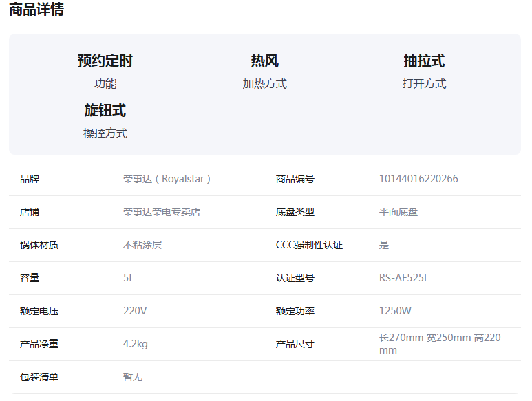The height and width of the screenshot is (401, 532).
Task: Select the 不粘涂层 value
Action: [x=142, y=245]
